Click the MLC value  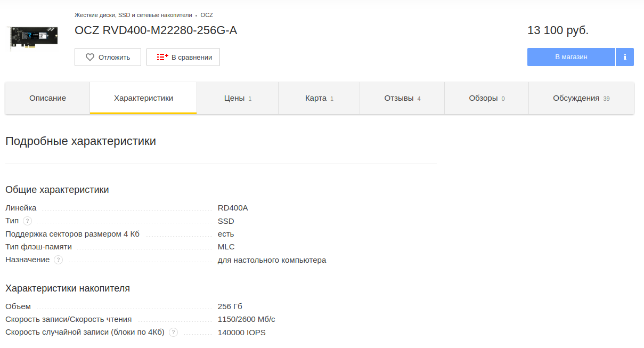(x=226, y=247)
